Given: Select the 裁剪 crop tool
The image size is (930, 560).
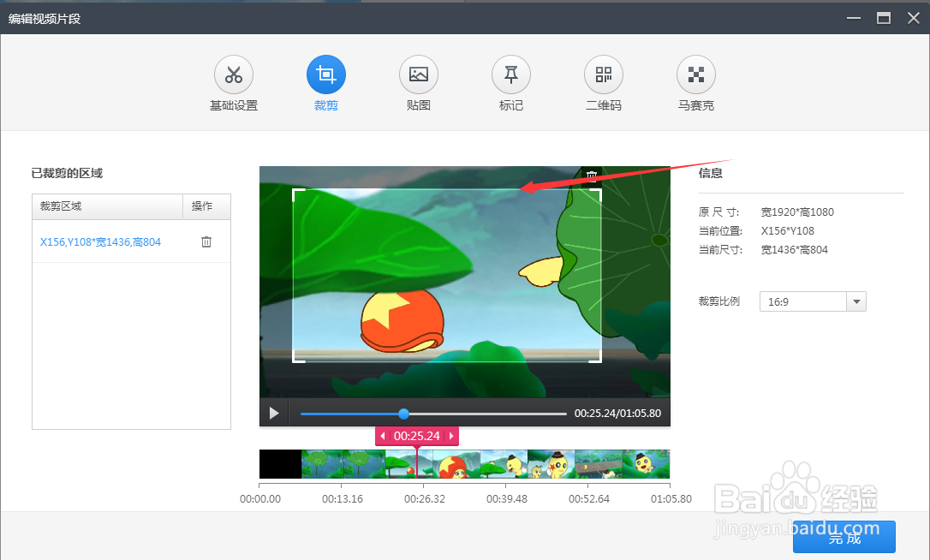Looking at the screenshot, I should click(x=326, y=74).
